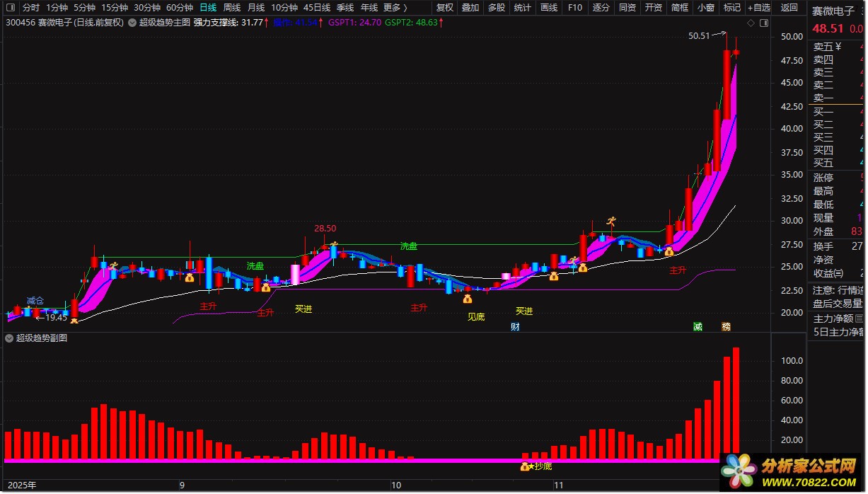Open the F10 company info button
The height and width of the screenshot is (494, 868).
click(x=575, y=8)
